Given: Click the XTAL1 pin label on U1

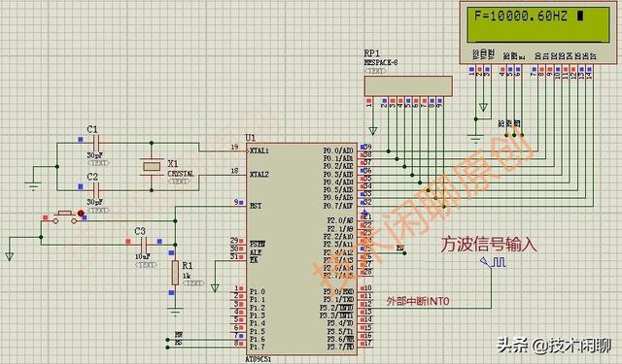Looking at the screenshot, I should (x=259, y=150).
